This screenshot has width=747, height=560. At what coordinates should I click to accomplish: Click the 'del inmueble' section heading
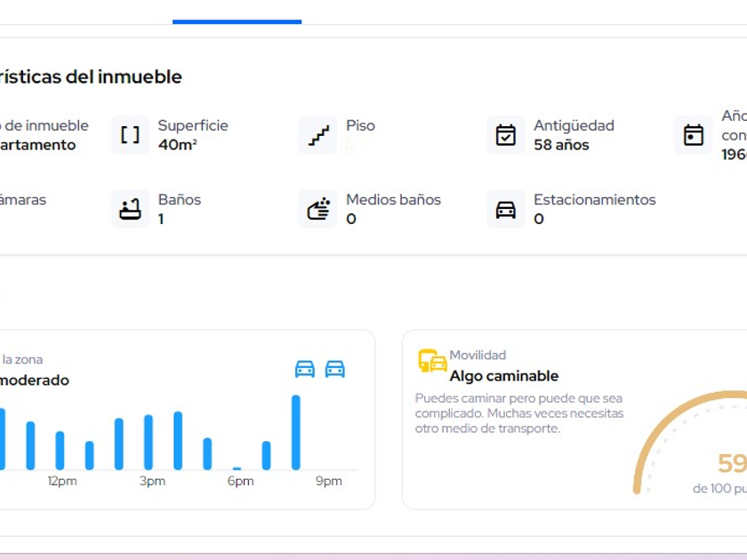(124, 76)
